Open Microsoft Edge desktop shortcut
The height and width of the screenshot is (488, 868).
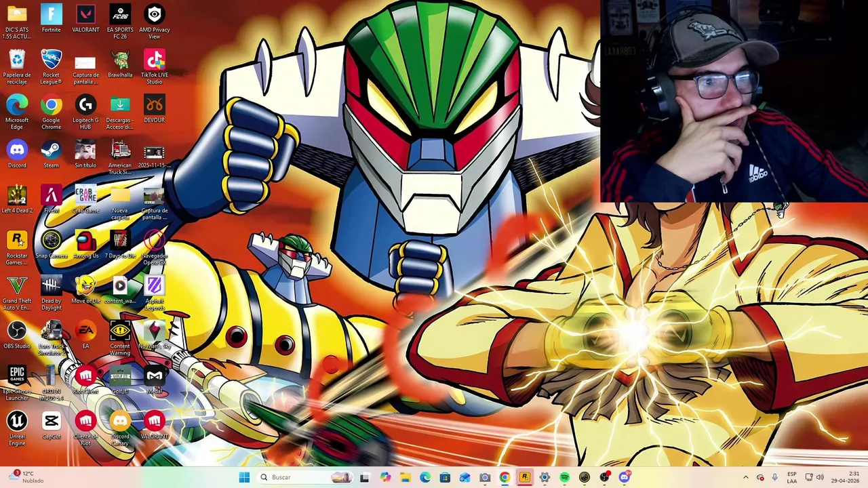pos(17,113)
